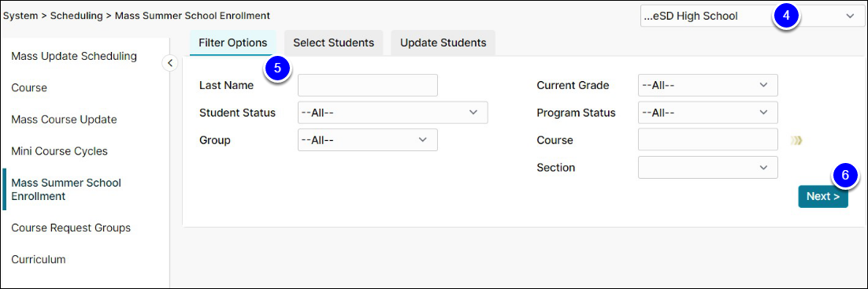The height and width of the screenshot is (289, 868).
Task: Collapse the sidebar with the chevron button
Action: [170, 63]
